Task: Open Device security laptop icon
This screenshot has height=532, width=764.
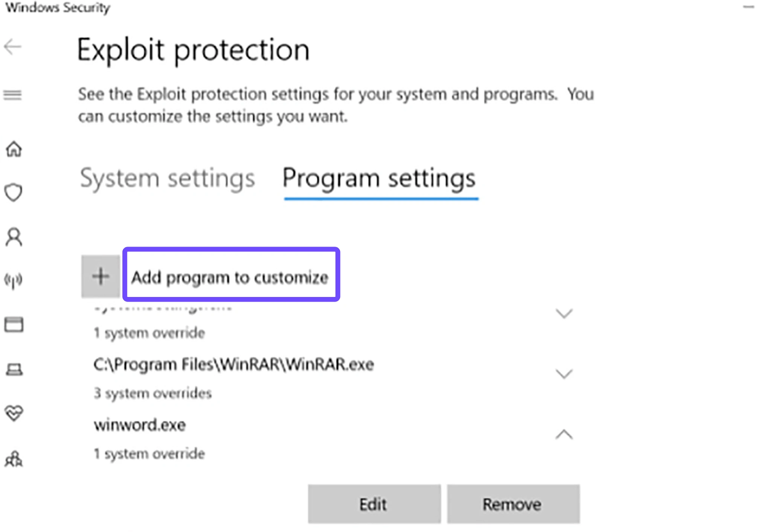Action: 14,370
